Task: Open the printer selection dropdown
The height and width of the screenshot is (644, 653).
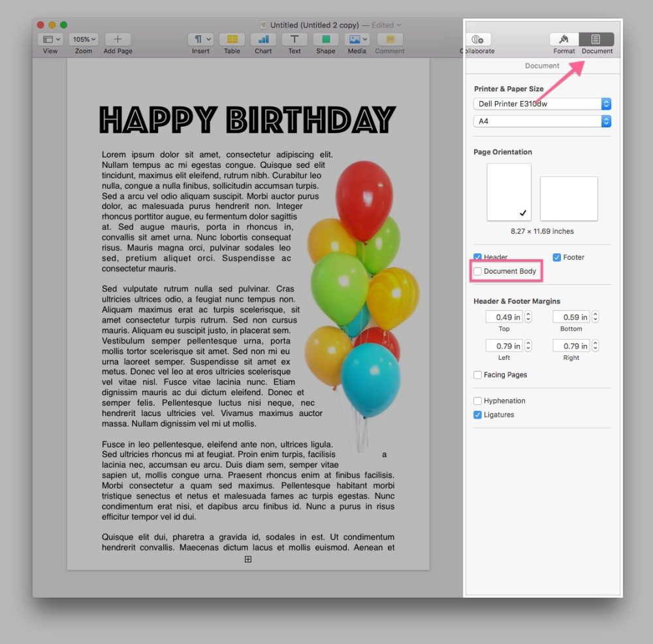Action: 541,103
